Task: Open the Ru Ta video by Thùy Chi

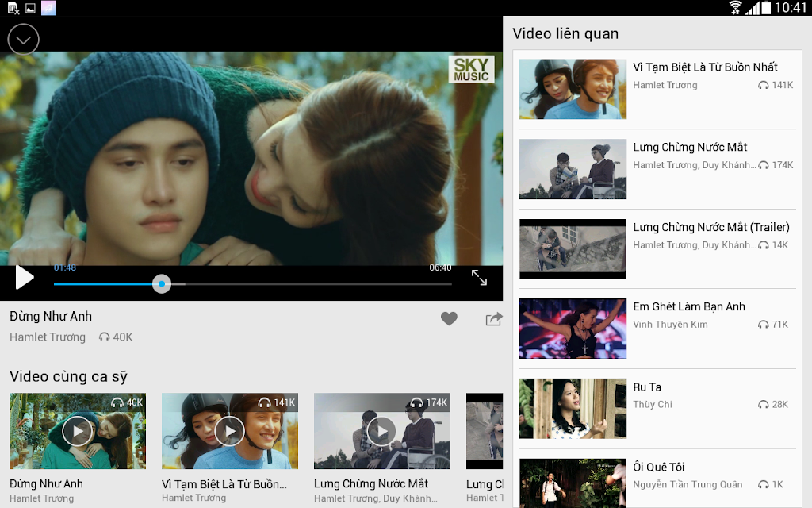Action: tap(657, 409)
